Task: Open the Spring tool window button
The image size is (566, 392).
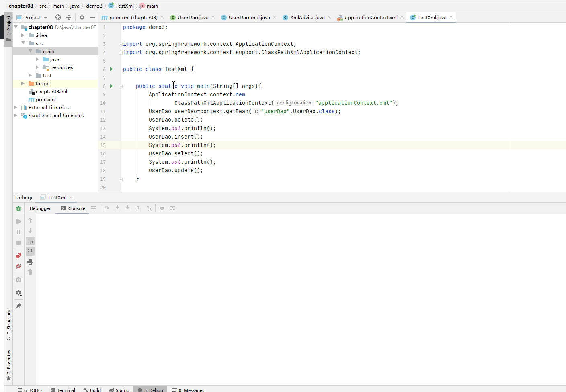Action: (119, 390)
